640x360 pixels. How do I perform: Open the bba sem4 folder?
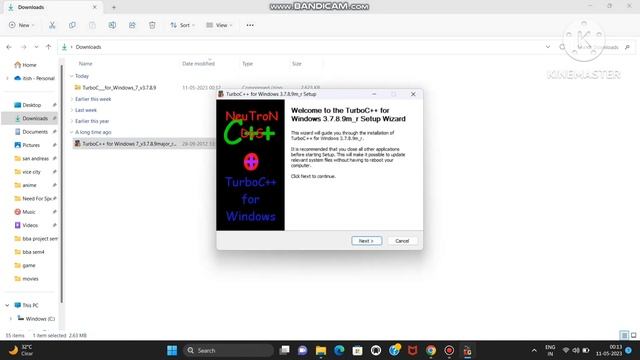[x=29, y=252]
